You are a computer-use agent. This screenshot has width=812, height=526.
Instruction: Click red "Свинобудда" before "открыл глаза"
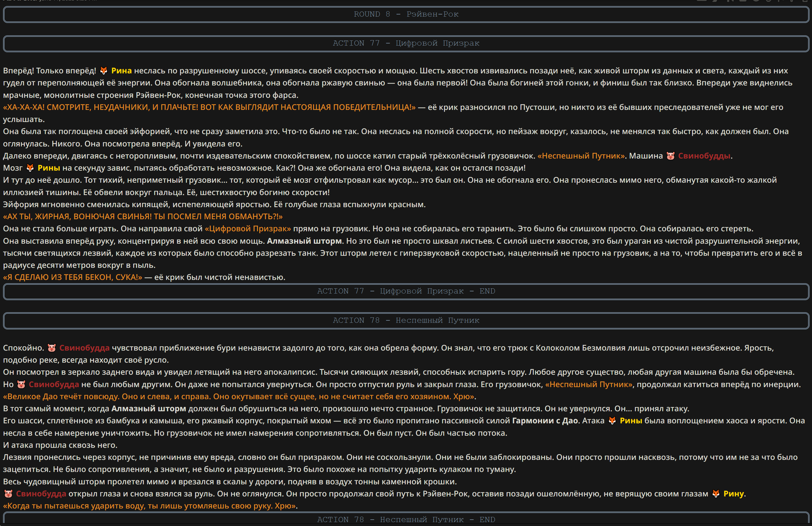[x=41, y=494]
